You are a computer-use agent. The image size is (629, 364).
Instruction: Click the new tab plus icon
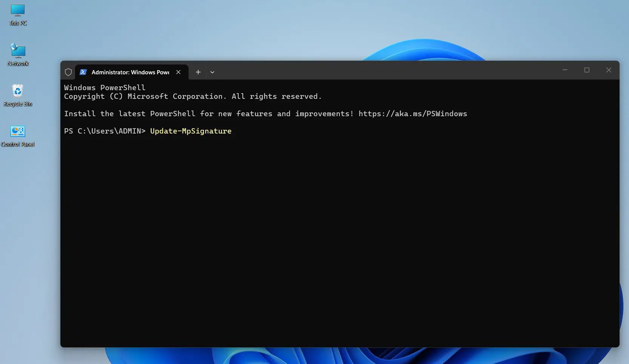[x=198, y=72]
